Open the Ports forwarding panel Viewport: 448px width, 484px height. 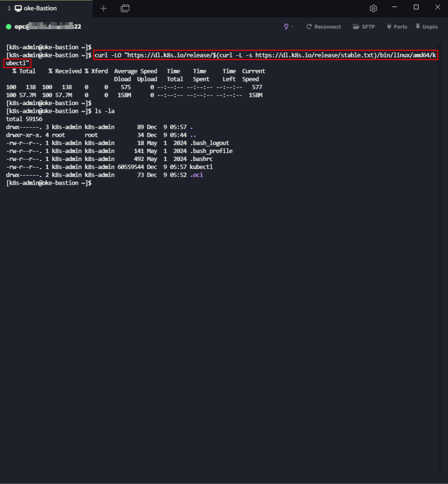[x=397, y=27]
